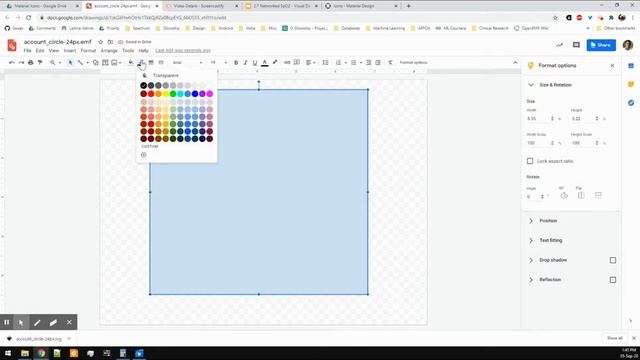
Task: Select the Text box tool
Action: (x=105, y=62)
